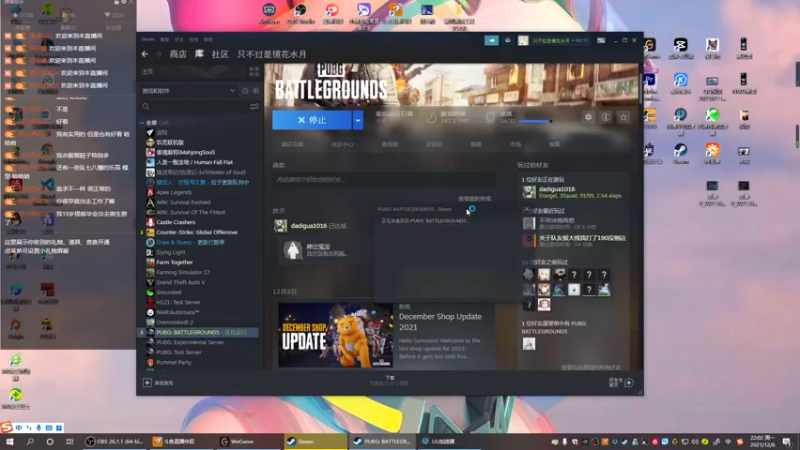The image size is (800, 450).
Task: Select NieR:Automata in the game list
Action: pos(177,312)
